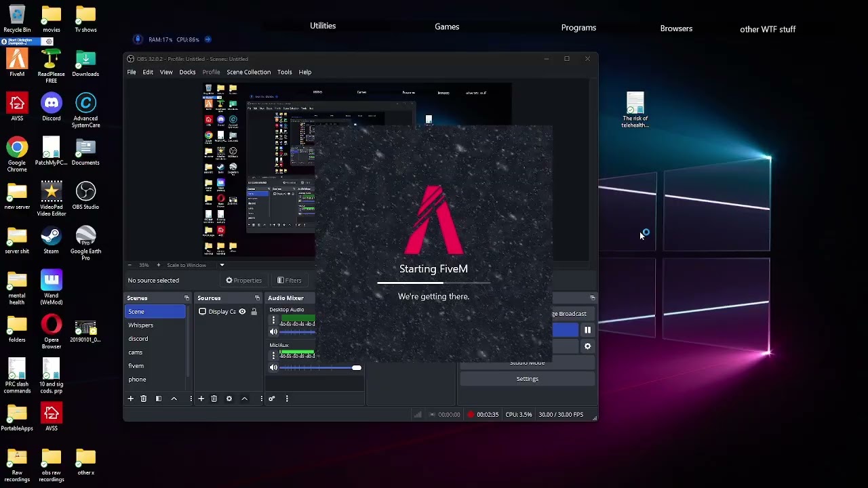
Task: Open scene filters icon in Scenes toolbar
Action: [159, 399]
